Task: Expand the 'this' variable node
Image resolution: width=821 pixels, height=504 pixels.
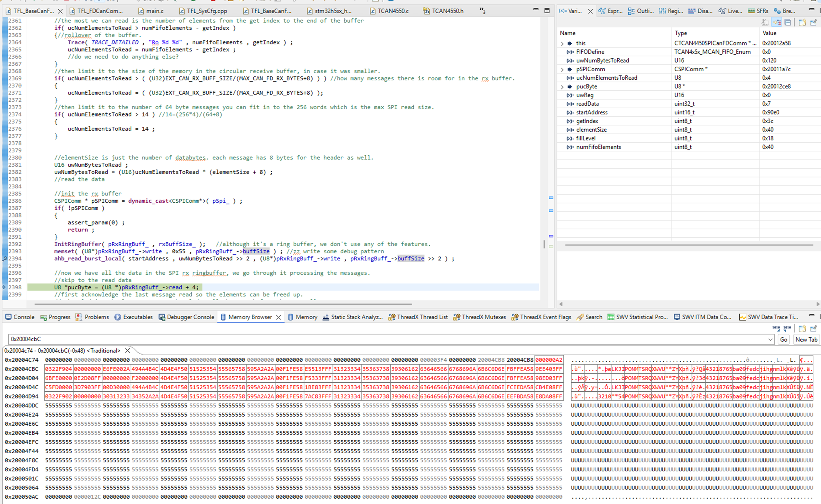Action: (x=562, y=43)
